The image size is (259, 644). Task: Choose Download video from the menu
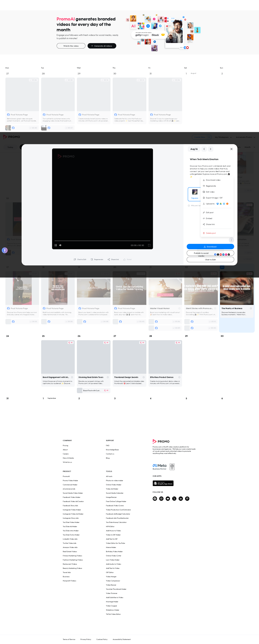coord(217,180)
